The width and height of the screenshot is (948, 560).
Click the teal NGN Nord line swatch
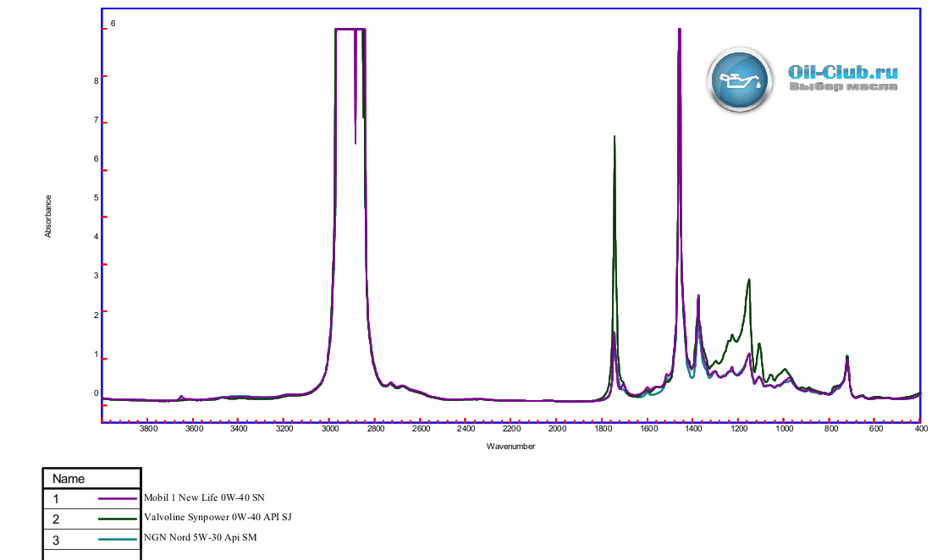[118, 539]
